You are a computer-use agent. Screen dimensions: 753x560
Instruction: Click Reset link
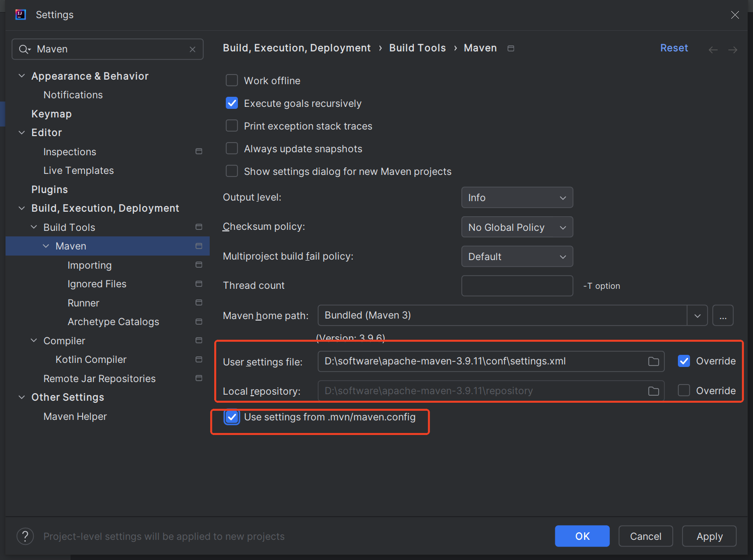pyautogui.click(x=674, y=48)
